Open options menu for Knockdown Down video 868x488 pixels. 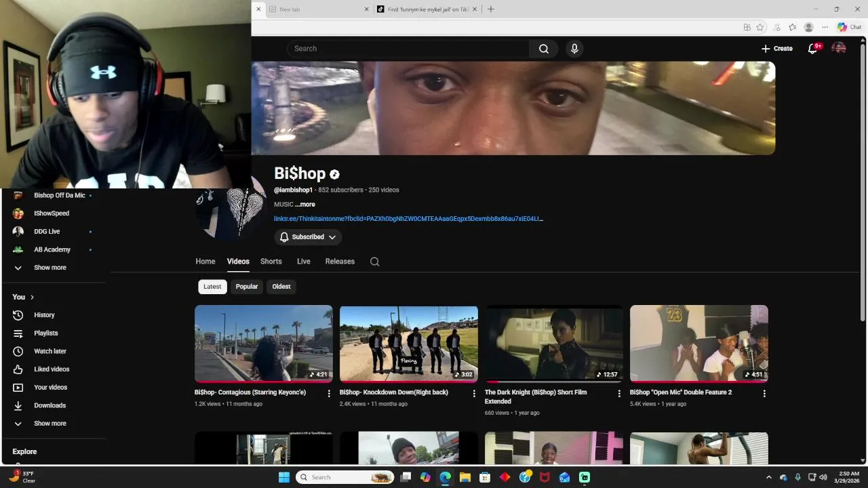474,393
